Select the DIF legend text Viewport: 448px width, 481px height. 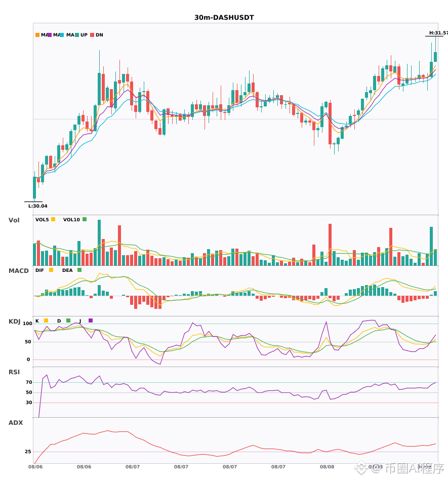click(39, 270)
